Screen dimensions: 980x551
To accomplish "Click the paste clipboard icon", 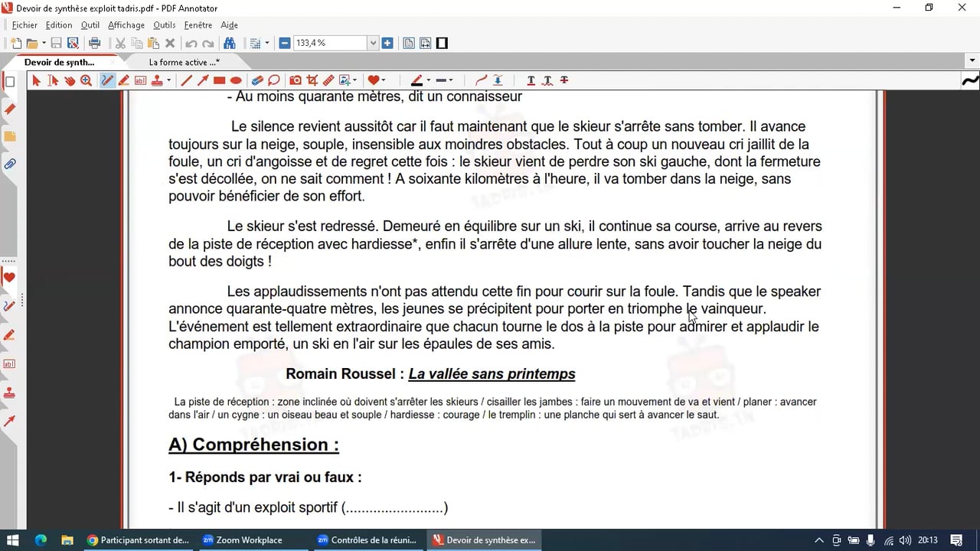I will tap(154, 43).
